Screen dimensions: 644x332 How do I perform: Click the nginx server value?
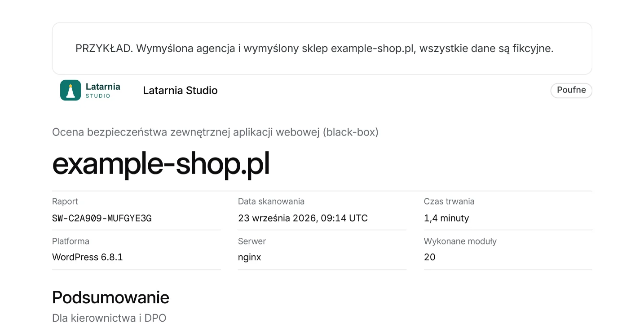click(249, 258)
